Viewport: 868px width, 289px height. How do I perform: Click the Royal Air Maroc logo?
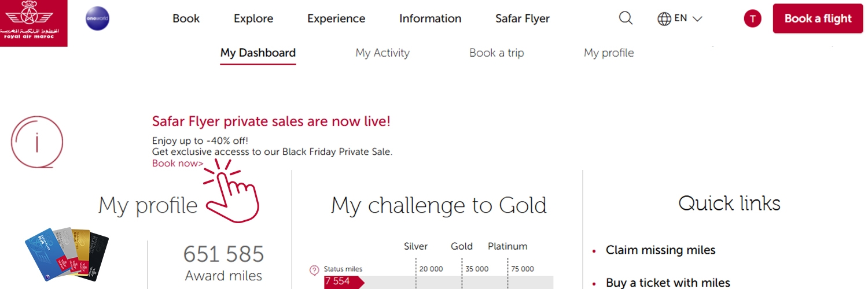pyautogui.click(x=34, y=23)
